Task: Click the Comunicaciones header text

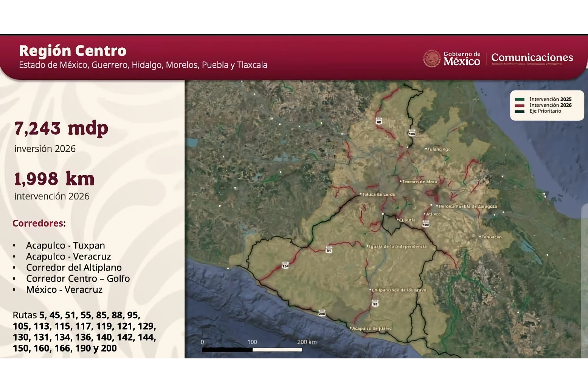Action: coord(532,58)
